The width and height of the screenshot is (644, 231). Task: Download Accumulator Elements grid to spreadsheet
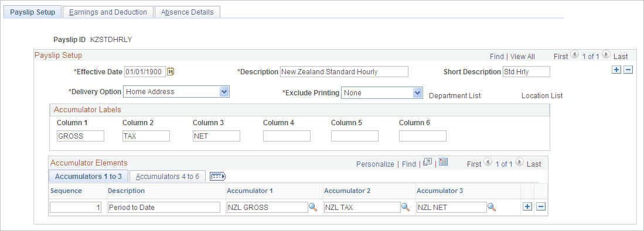coord(443,162)
